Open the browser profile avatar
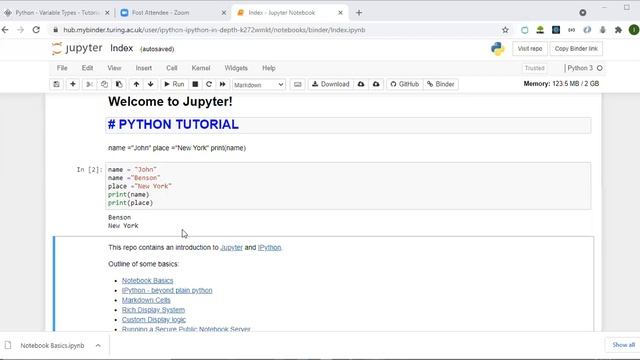 click(x=634, y=30)
